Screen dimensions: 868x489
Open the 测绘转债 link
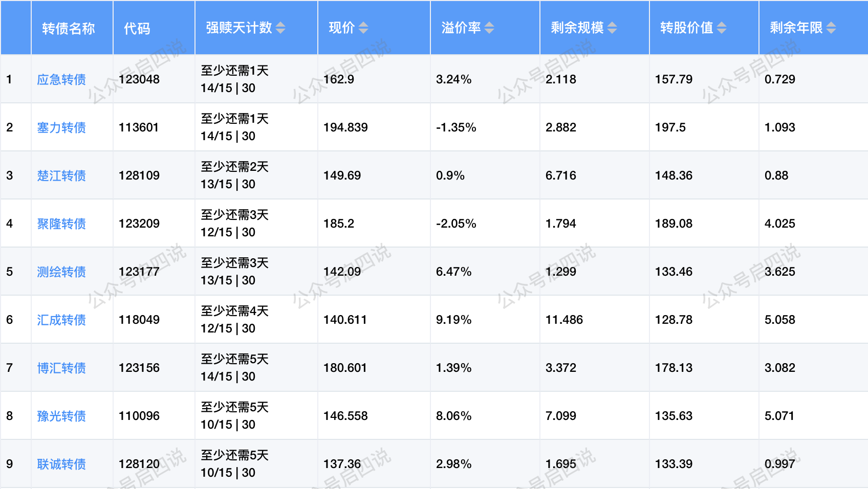click(x=61, y=272)
